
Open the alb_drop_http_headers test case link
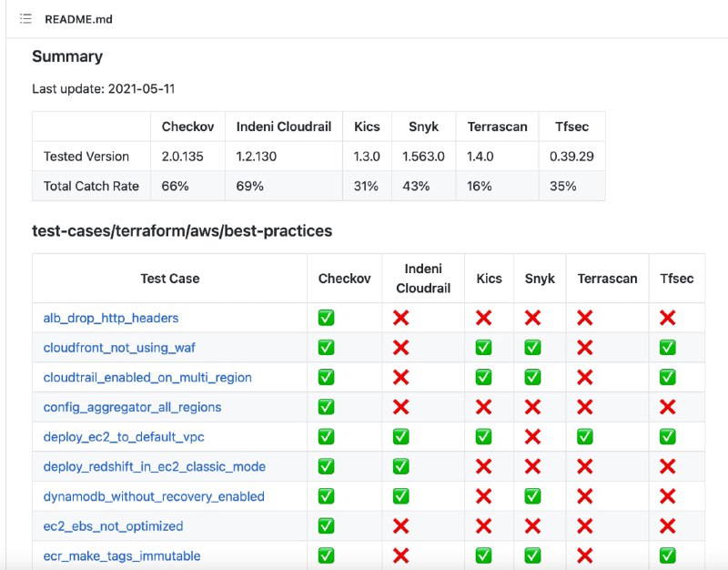111,318
